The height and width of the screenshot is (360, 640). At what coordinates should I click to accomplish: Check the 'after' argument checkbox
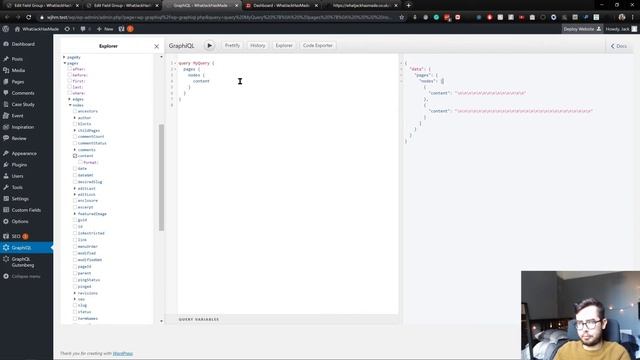[x=70, y=69]
